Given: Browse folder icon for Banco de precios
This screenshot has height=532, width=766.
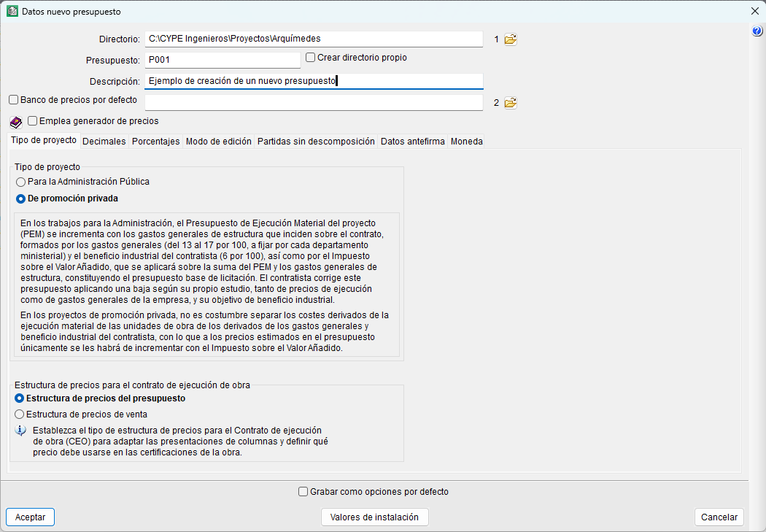Looking at the screenshot, I should point(510,103).
